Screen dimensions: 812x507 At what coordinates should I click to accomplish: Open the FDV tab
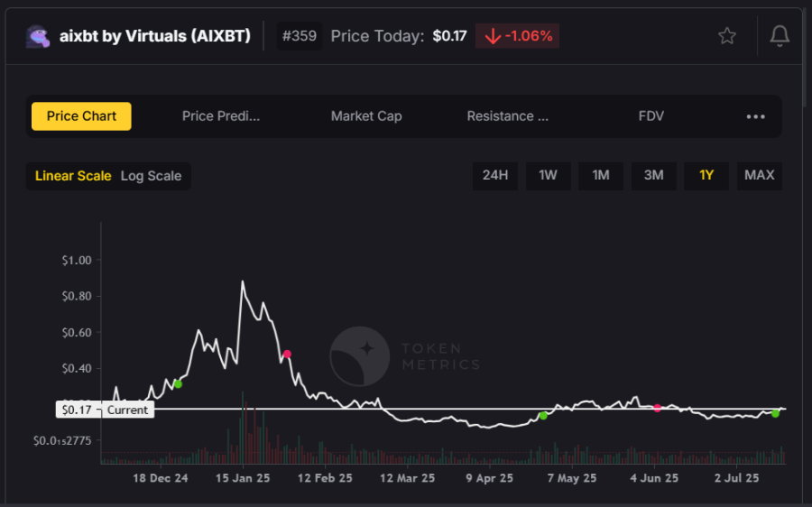click(651, 116)
